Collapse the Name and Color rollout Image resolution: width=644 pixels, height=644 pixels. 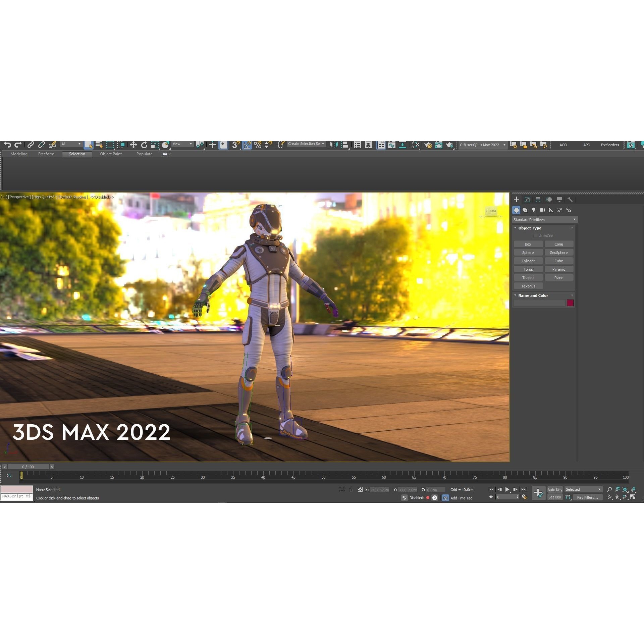[515, 295]
